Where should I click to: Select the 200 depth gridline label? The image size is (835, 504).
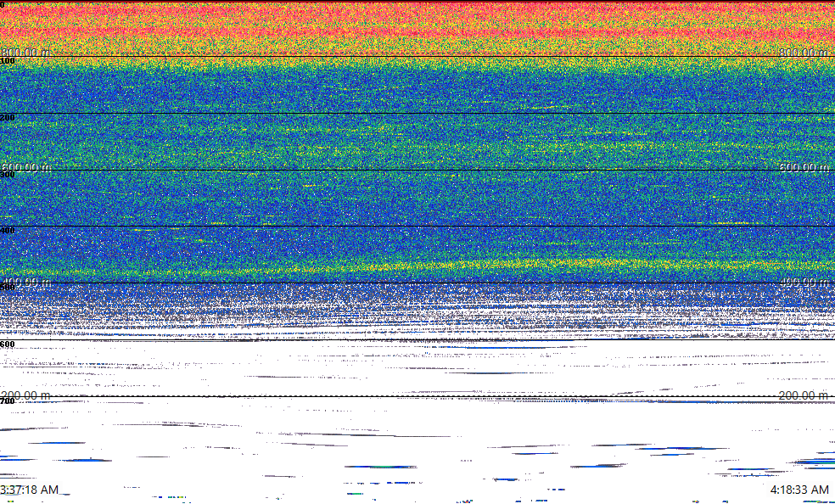click(x=8, y=118)
